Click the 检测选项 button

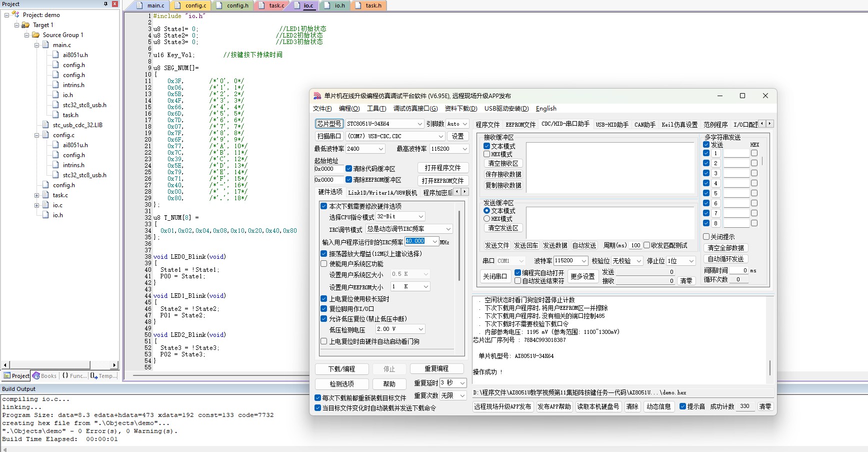click(342, 384)
